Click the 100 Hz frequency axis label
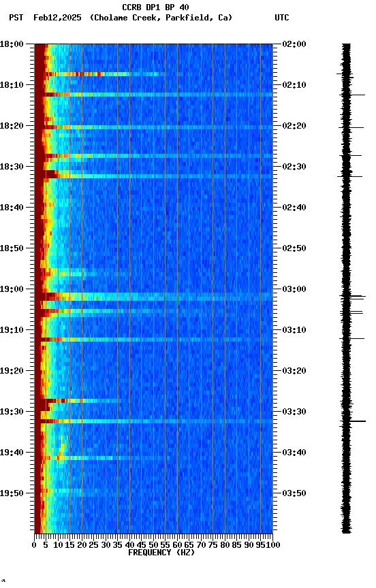The height and width of the screenshot is (588, 376). [x=273, y=545]
